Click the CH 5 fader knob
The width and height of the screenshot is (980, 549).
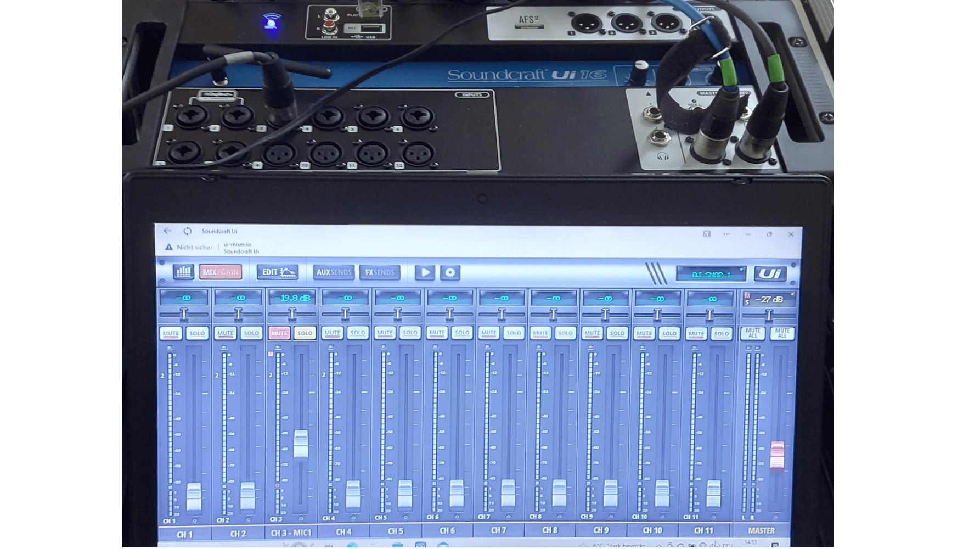tap(405, 494)
